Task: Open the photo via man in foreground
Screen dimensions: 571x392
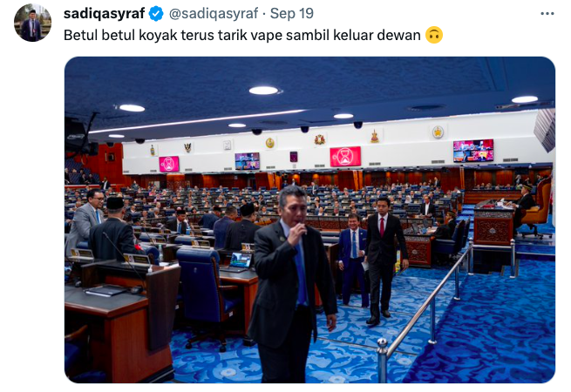Action: coord(291,284)
